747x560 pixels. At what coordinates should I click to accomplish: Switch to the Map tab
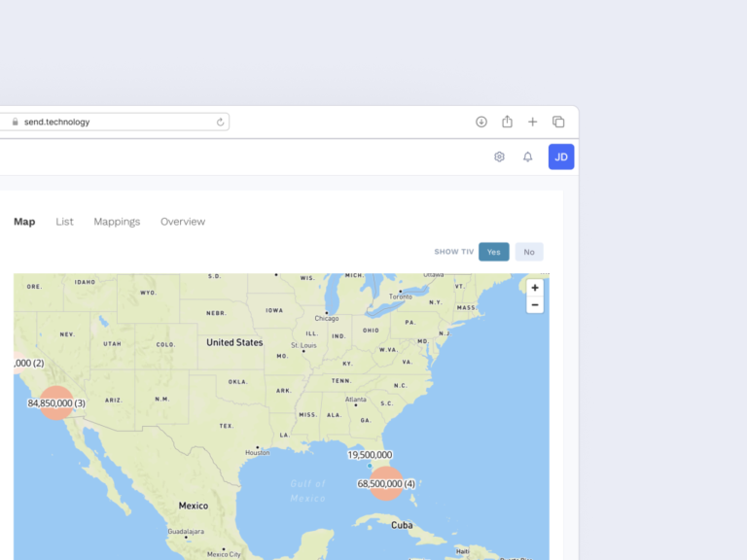(x=24, y=222)
